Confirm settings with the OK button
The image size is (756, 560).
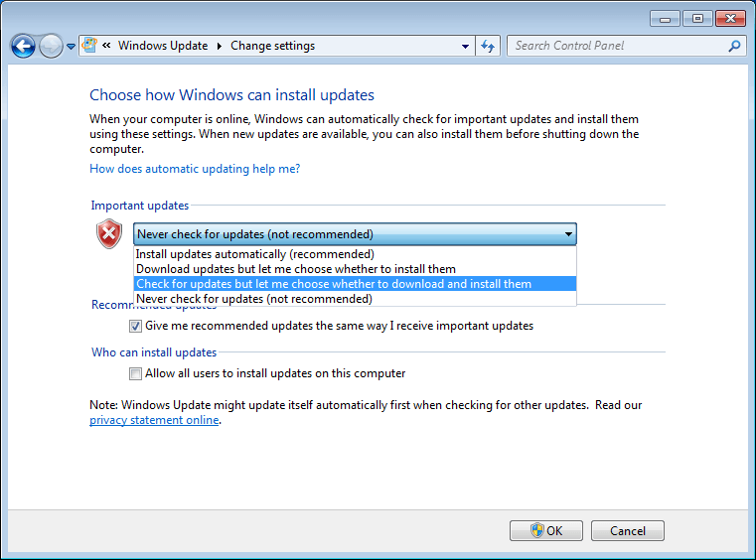click(x=546, y=530)
